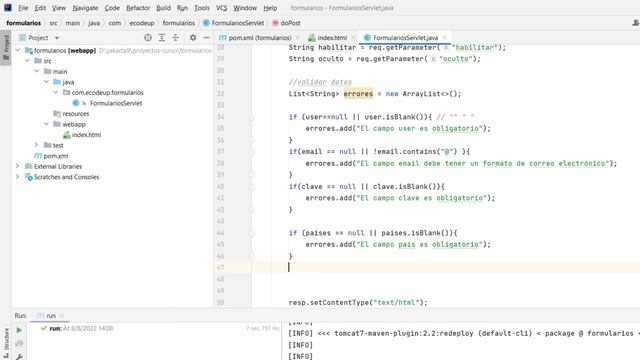Click the java source folder icon
This screenshot has height=360, width=640.
tap(57, 82)
